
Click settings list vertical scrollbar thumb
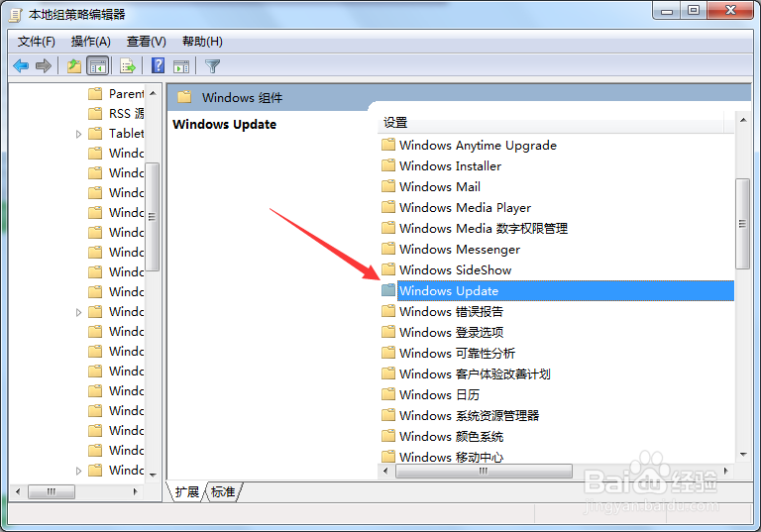coord(742,224)
